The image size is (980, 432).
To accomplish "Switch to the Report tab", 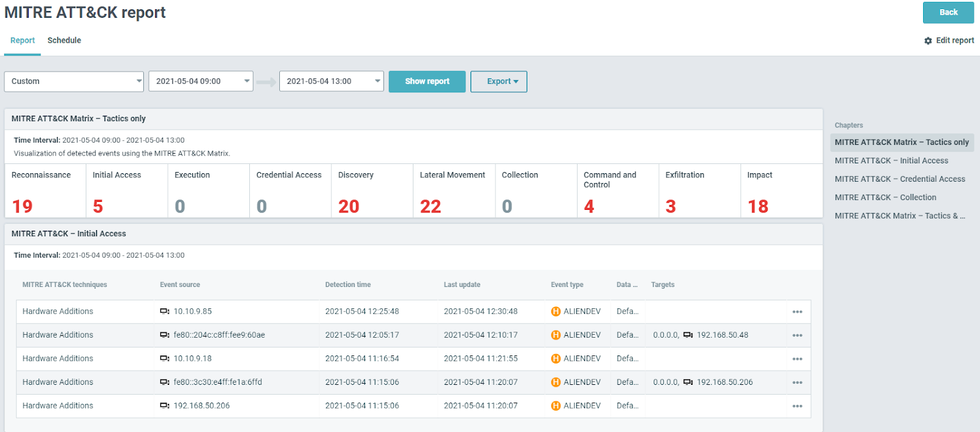I will 23,40.
